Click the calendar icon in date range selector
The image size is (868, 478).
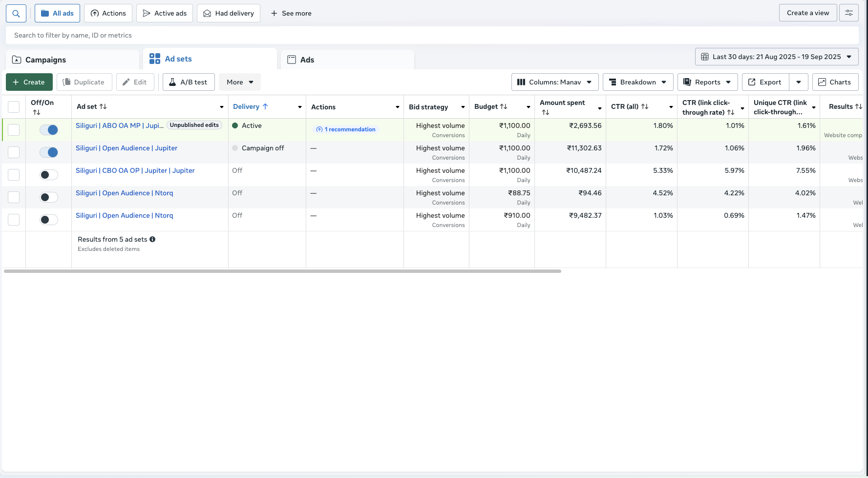(705, 56)
